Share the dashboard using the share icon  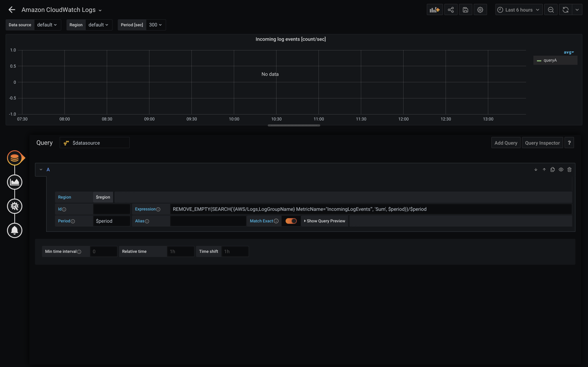450,9
